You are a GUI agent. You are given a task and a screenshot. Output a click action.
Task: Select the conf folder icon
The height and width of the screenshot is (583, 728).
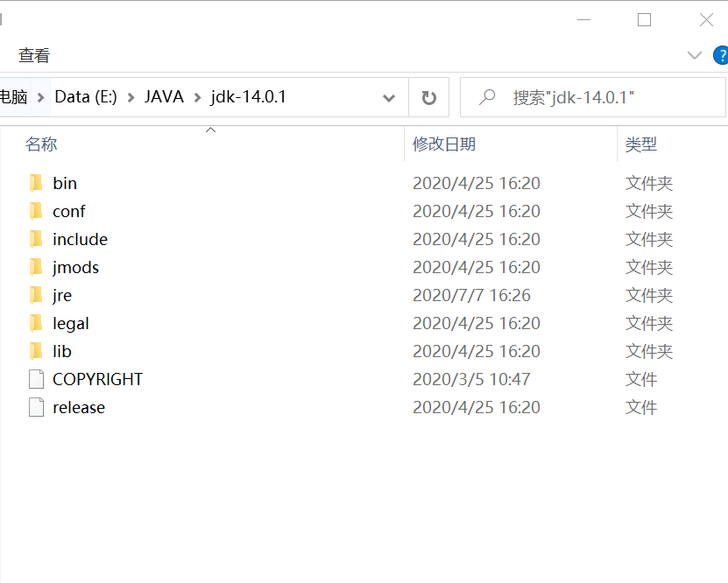(36, 211)
